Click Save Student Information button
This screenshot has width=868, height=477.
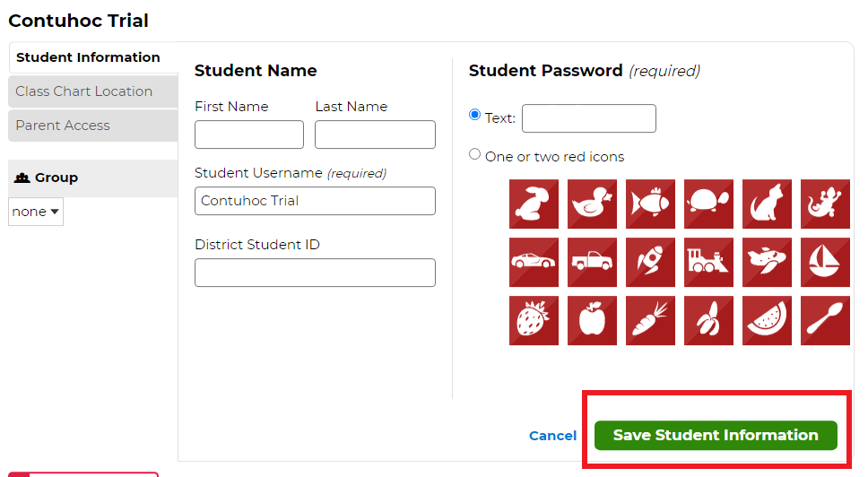pyautogui.click(x=716, y=436)
